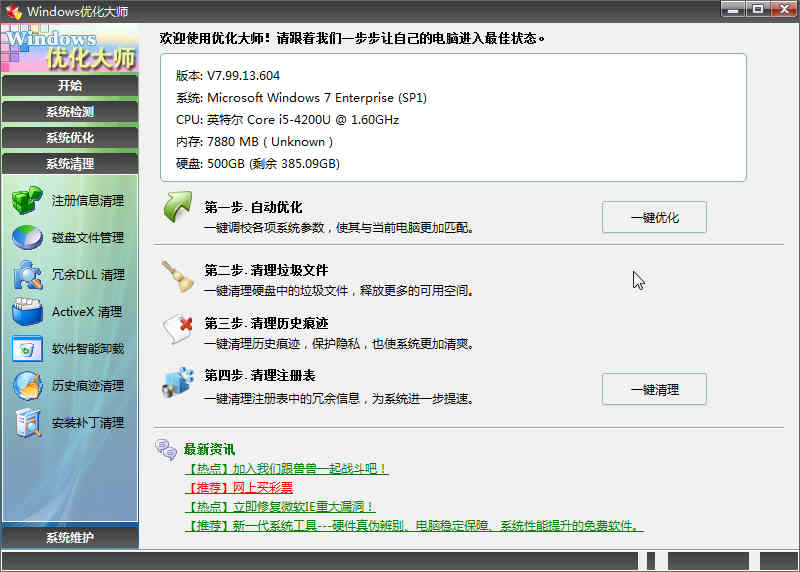Click the 安装补丁清理 icon
Viewport: 800px width, 572px height.
[27, 422]
